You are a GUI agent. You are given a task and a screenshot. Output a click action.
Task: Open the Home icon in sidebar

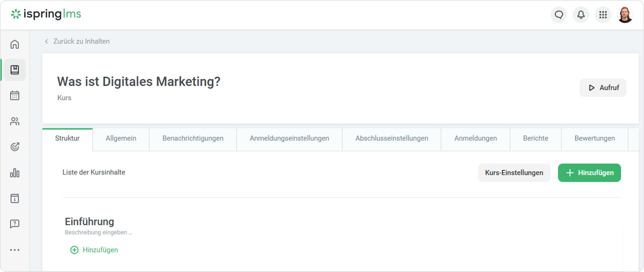pos(15,45)
